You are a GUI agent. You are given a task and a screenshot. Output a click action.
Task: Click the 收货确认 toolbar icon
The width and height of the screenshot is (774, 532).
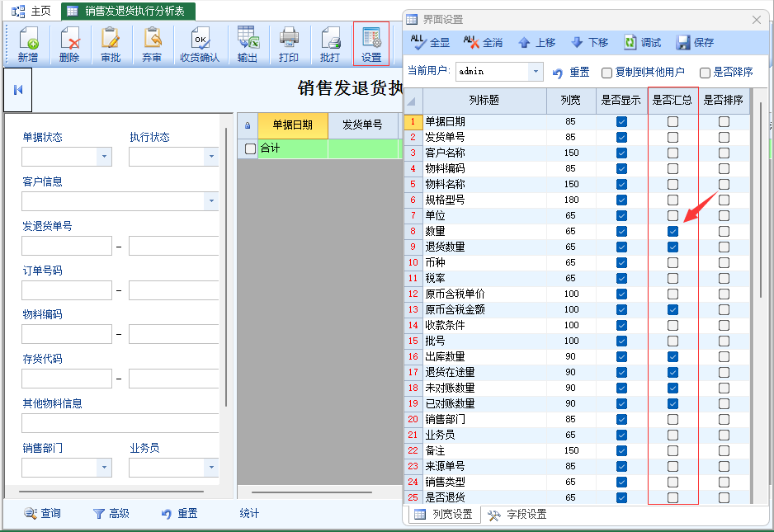pos(200,45)
